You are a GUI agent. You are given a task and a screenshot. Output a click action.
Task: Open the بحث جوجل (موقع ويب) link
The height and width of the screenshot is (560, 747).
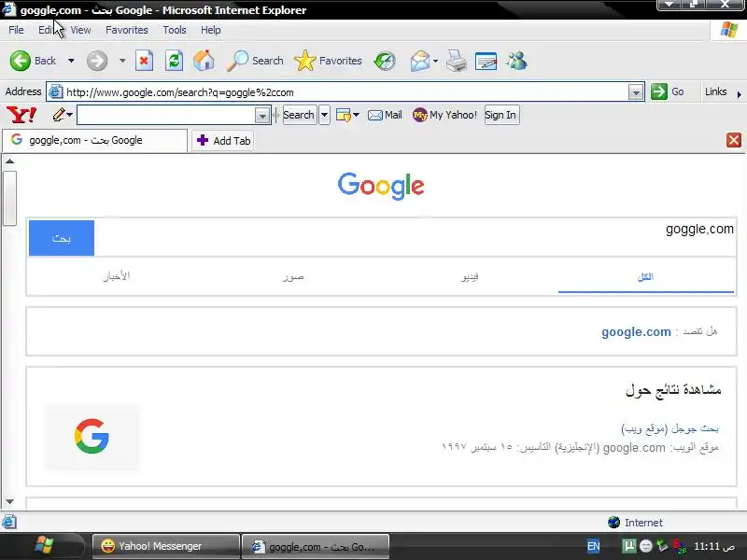(669, 428)
